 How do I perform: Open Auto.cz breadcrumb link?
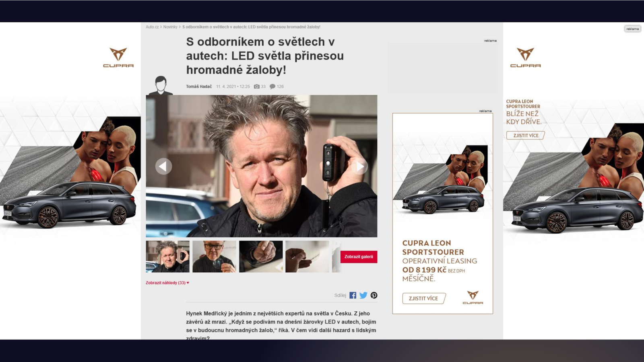(x=152, y=27)
